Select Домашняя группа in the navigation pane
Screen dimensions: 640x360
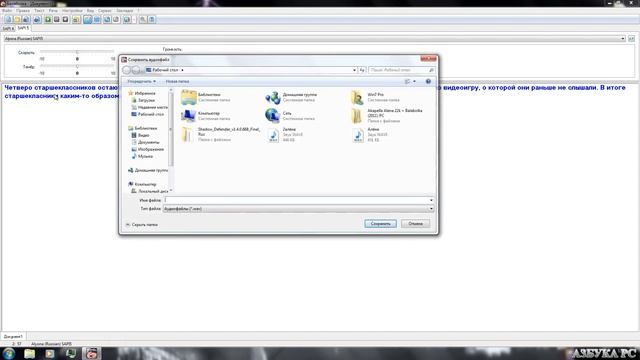[x=148, y=170]
